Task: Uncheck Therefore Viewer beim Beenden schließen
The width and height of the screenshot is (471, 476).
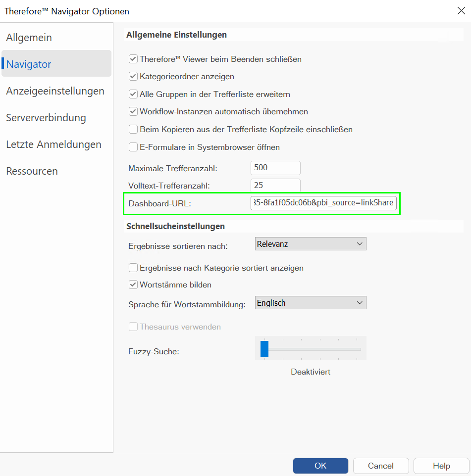Action: pos(133,59)
